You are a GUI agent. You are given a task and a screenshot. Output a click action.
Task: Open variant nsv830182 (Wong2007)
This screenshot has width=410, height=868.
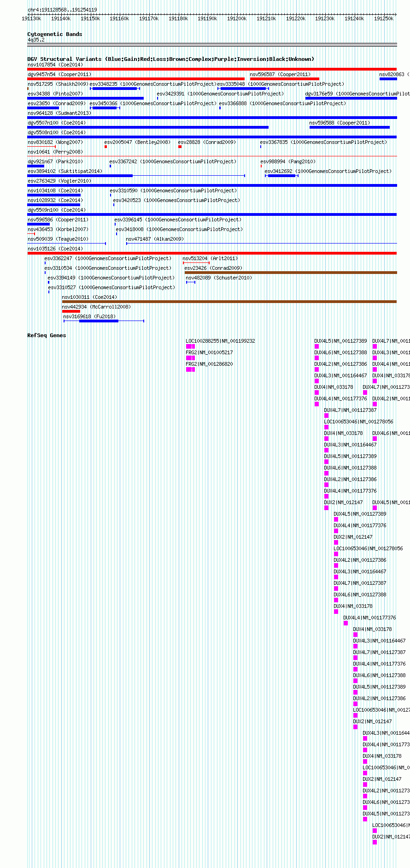pyautogui.click(x=55, y=142)
